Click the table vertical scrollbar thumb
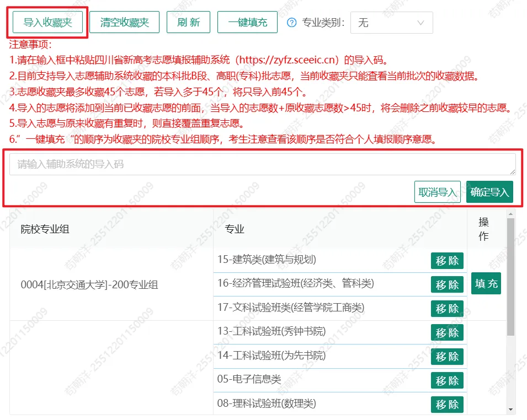527x420 pixels. (x=510, y=277)
